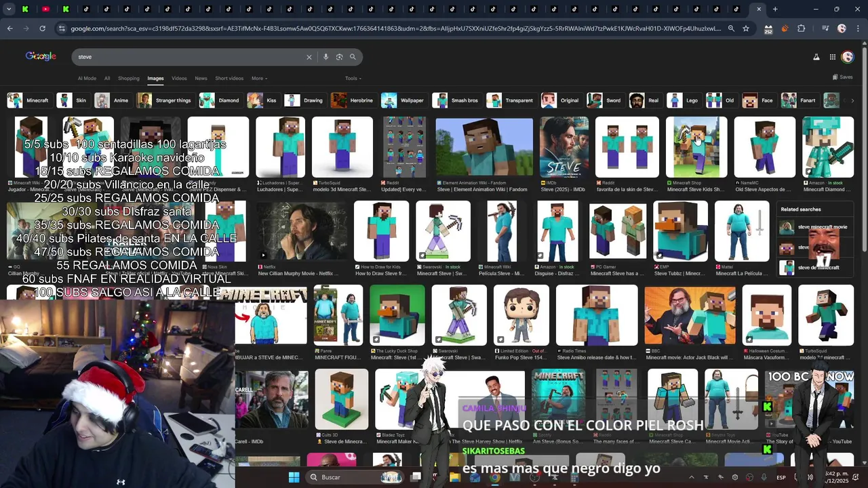
Task: Open the BBC Jack Black Minecraft thumbnail
Action: (690, 315)
